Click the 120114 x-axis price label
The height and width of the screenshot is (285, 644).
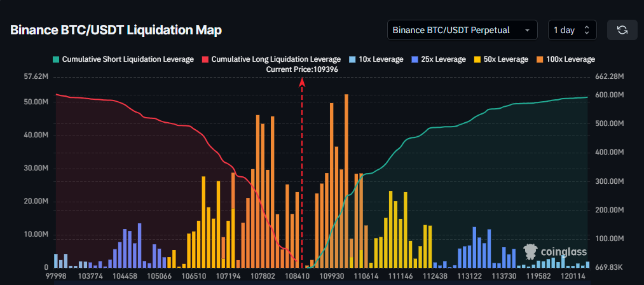[x=574, y=276]
